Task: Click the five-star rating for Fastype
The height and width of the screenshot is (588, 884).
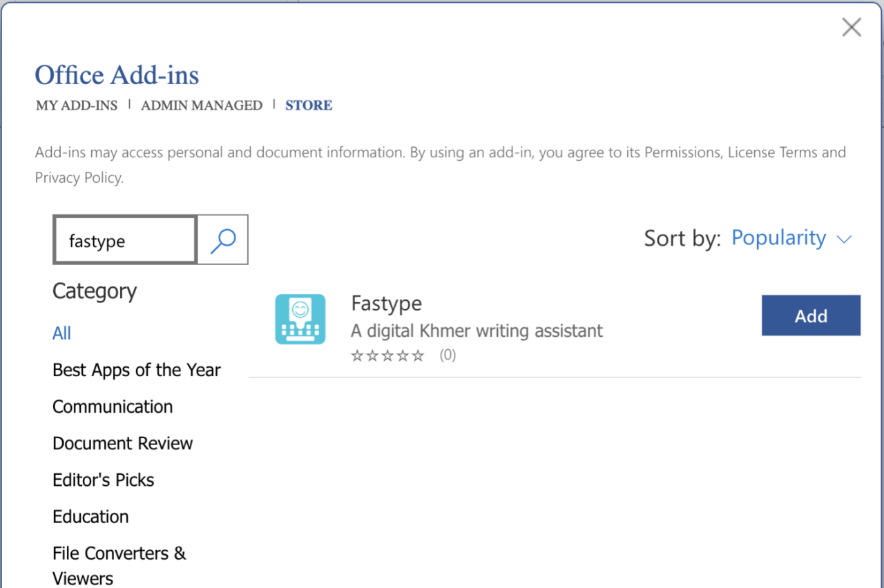Action: [x=387, y=356]
